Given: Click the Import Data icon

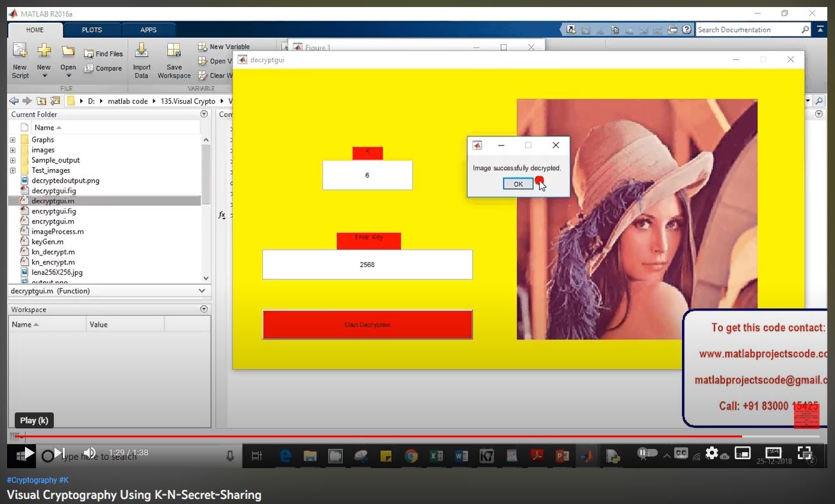Looking at the screenshot, I should (142, 53).
